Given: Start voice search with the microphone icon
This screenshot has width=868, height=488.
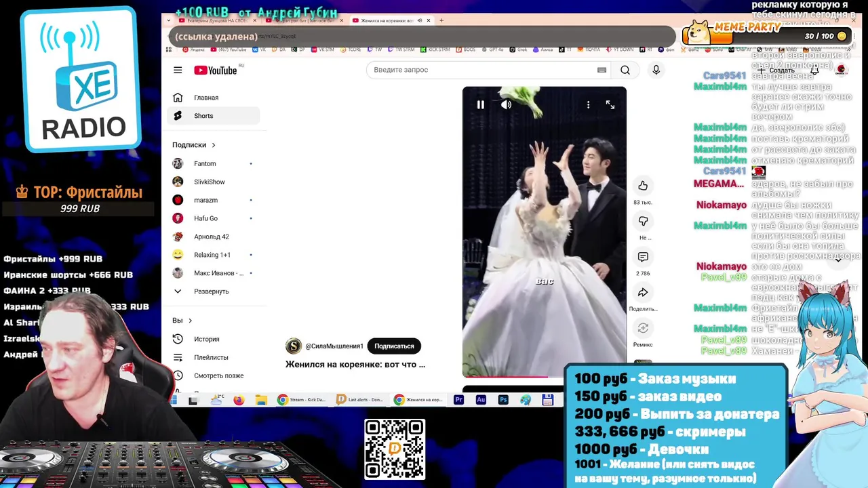Looking at the screenshot, I should click(656, 70).
